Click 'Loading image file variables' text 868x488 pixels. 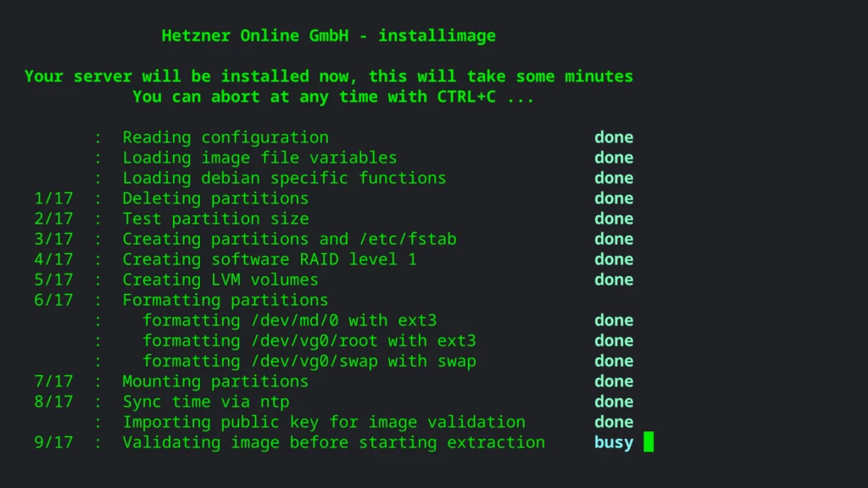(x=259, y=158)
